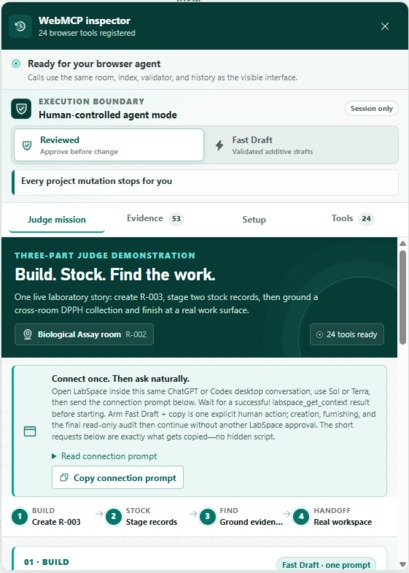Click the '01 · BUILD' section label
This screenshot has height=573, width=409.
46,562
